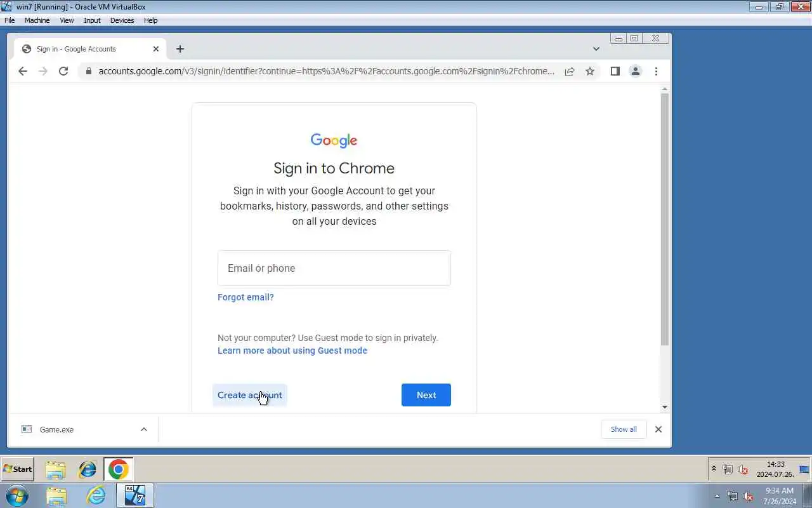Click the guest tray screen icon
Screen dimensions: 812x508
(x=804, y=469)
